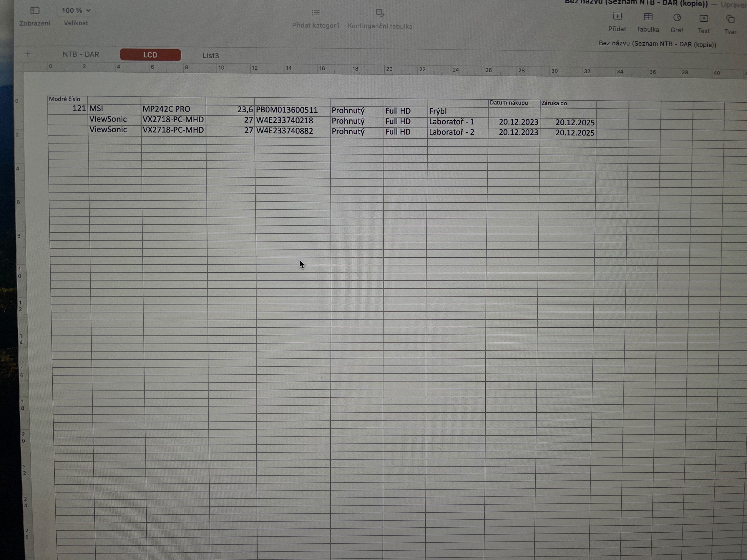Select the LCD sheet tab
The width and height of the screenshot is (747, 560).
150,55
